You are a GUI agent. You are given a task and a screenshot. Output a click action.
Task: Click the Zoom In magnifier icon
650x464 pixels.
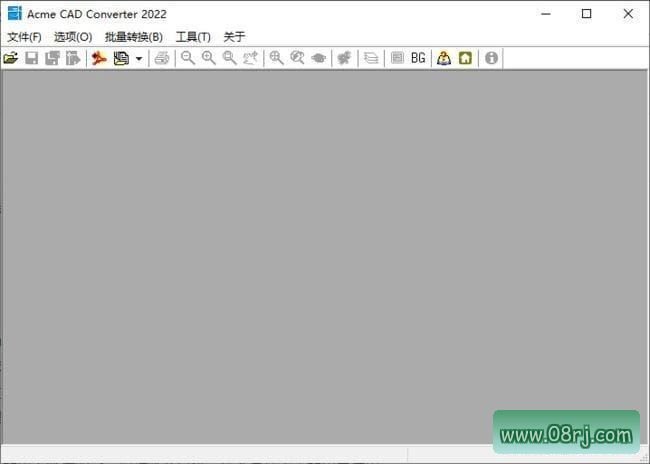[x=209, y=58]
